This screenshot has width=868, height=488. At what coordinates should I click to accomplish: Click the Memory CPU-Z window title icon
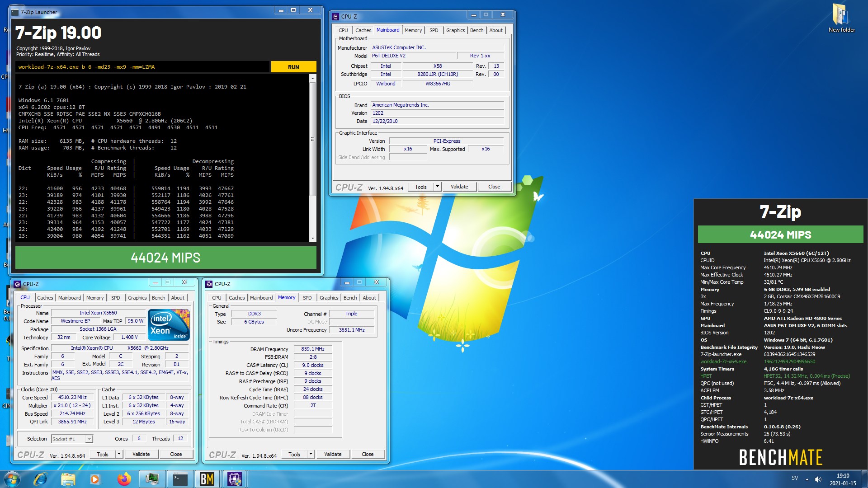point(209,284)
